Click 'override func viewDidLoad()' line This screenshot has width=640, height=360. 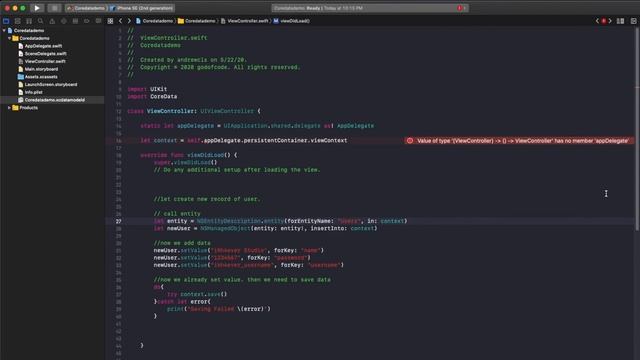(188, 156)
